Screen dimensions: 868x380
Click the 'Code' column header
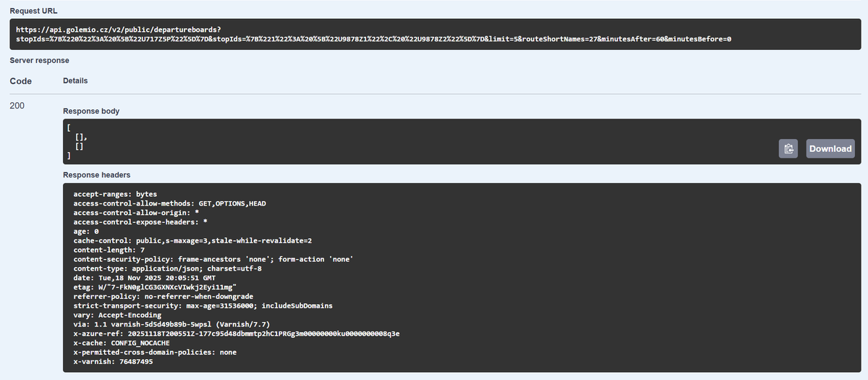point(20,81)
